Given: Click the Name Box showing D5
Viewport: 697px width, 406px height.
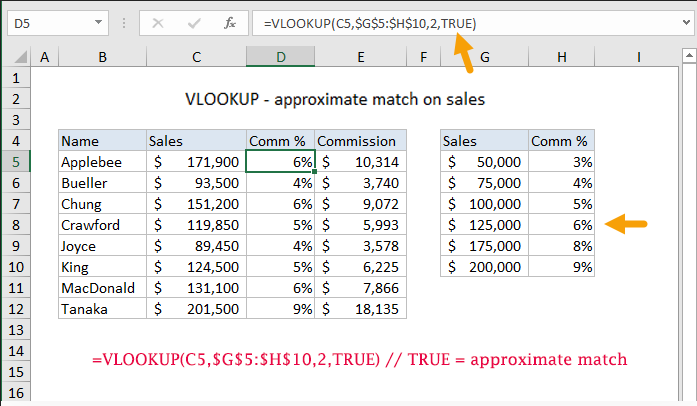Looking at the screenshot, I should pos(45,22).
